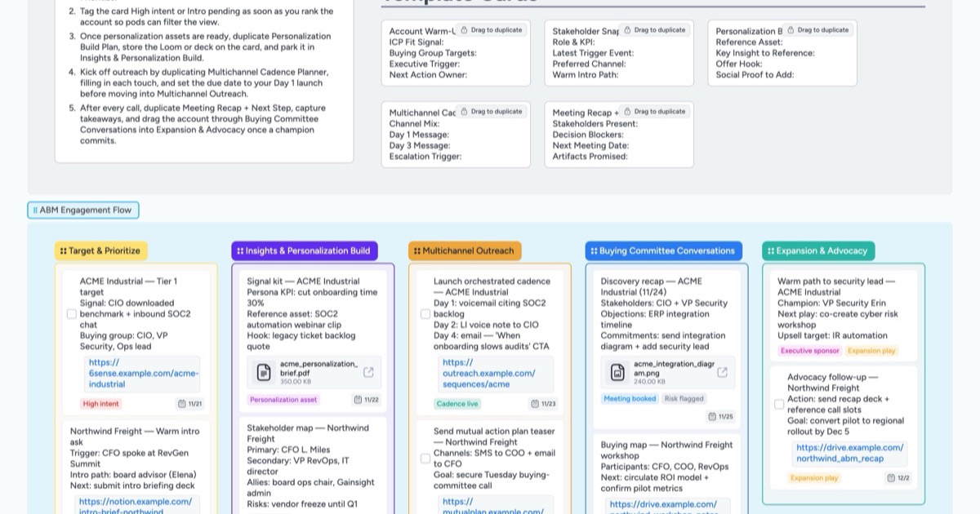Check the ACME Industrial Tier 1 target card
Screen dimensions: 980x514
tap(72, 314)
